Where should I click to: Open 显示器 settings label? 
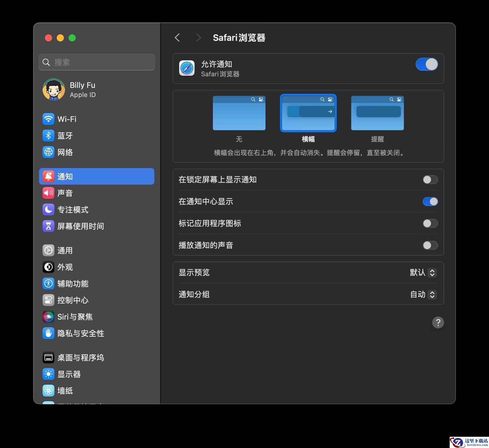69,374
